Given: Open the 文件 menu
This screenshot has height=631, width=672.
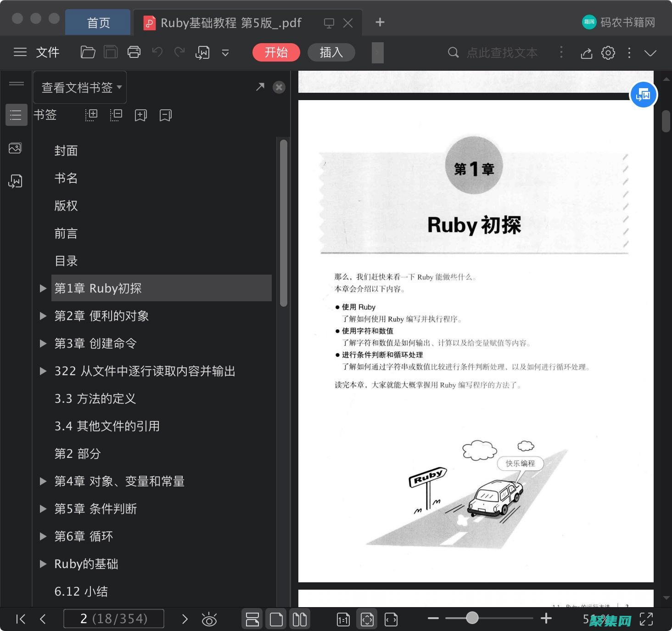Looking at the screenshot, I should click(x=47, y=52).
